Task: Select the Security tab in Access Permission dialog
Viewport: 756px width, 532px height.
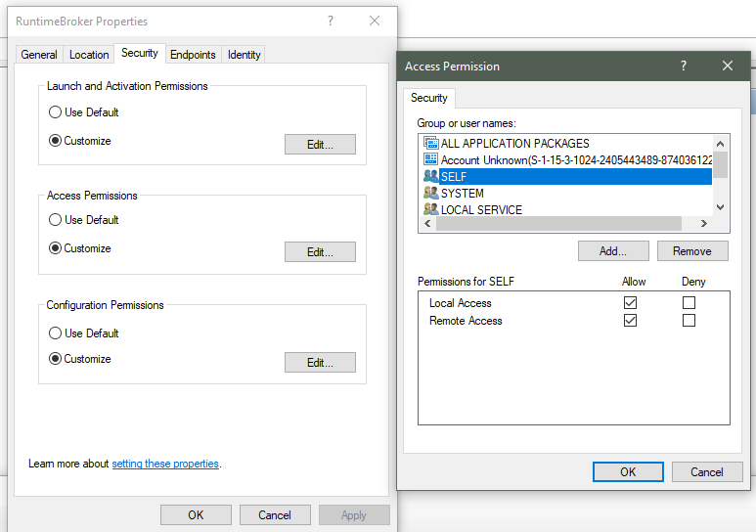Action: pos(428,98)
